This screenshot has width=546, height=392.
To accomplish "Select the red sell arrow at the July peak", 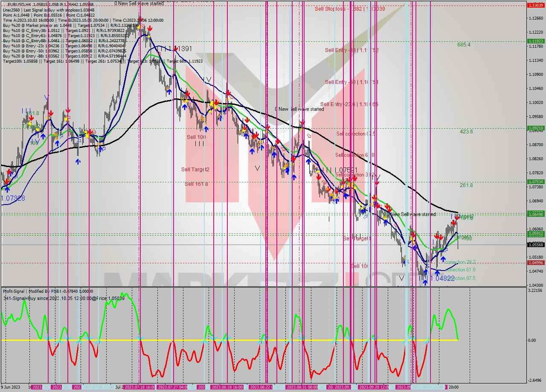I will (150, 29).
